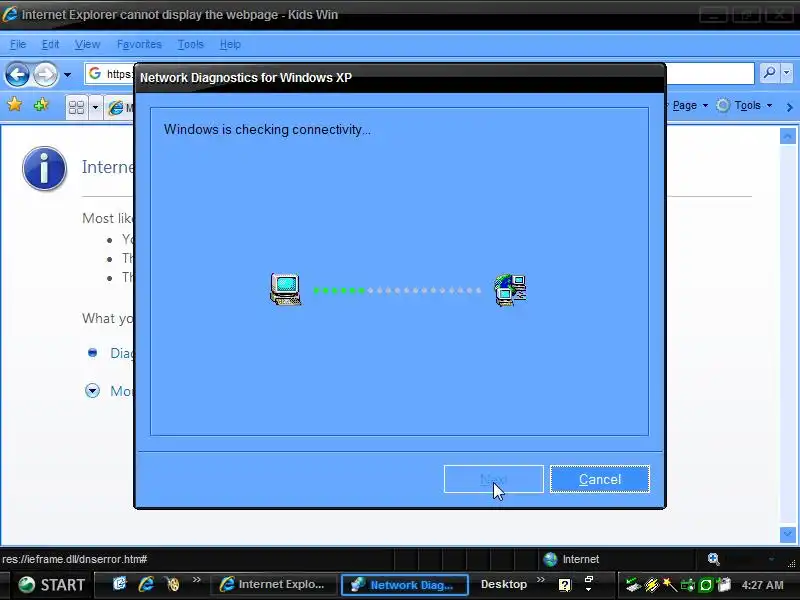Viewport: 800px width, 600px height.
Task: Click the Cancel button in Network Diagnostics
Action: 599,479
